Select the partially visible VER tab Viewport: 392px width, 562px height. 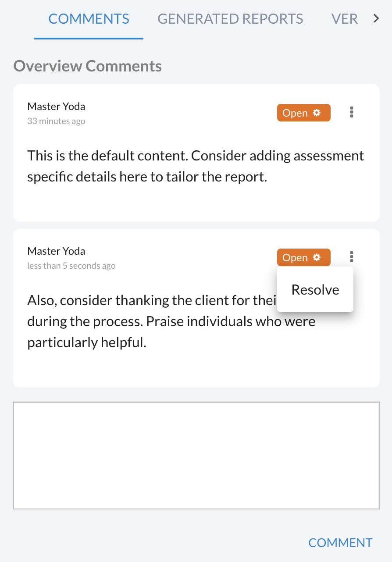point(344,19)
